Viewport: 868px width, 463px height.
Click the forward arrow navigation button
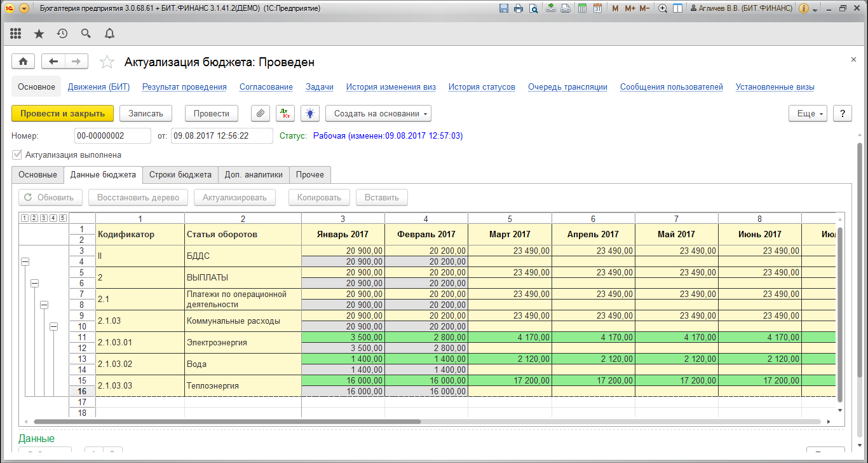coord(76,61)
